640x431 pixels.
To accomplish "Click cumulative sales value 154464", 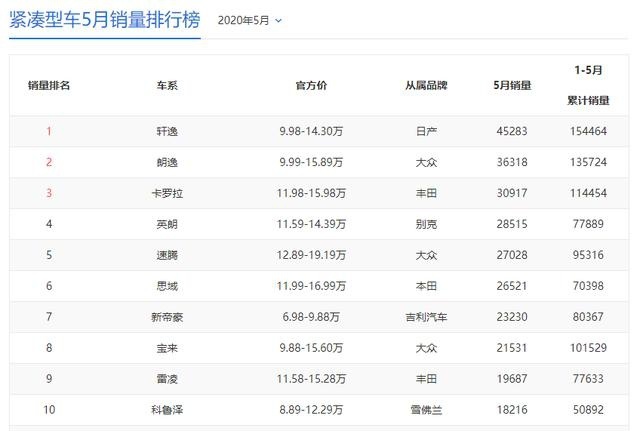I will click(x=588, y=131).
